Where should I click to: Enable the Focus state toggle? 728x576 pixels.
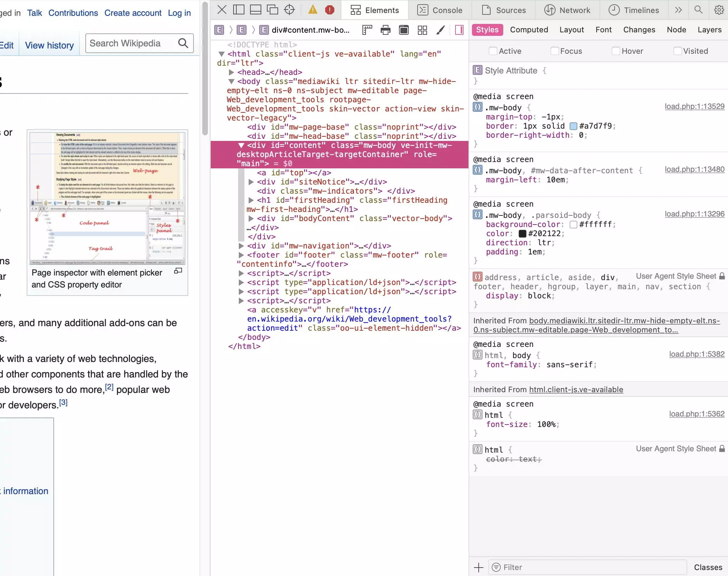click(x=554, y=51)
